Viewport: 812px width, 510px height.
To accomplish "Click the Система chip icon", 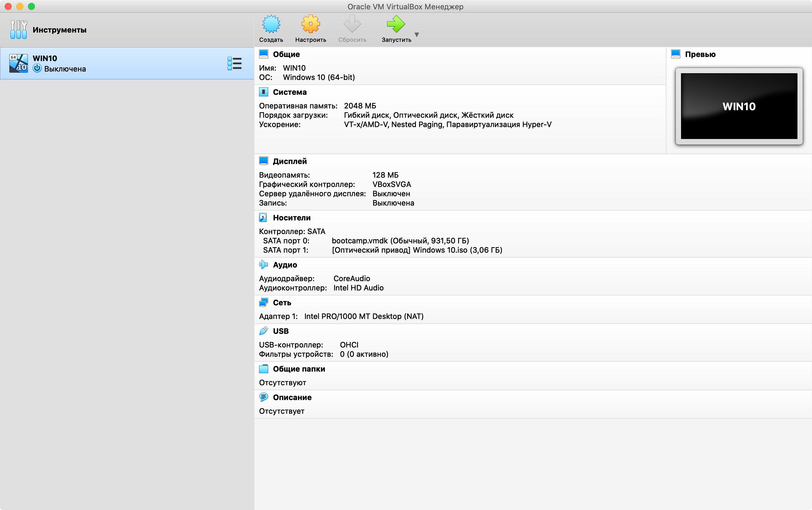I will click(263, 92).
